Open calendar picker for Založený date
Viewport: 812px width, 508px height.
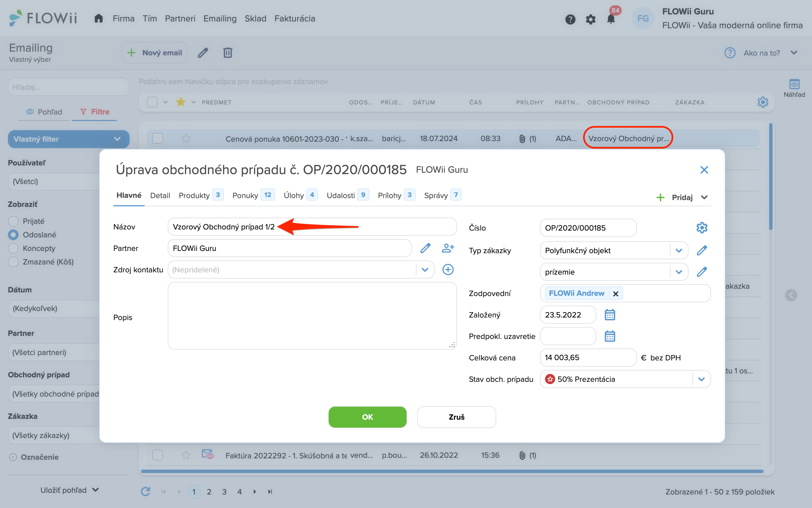pos(610,315)
